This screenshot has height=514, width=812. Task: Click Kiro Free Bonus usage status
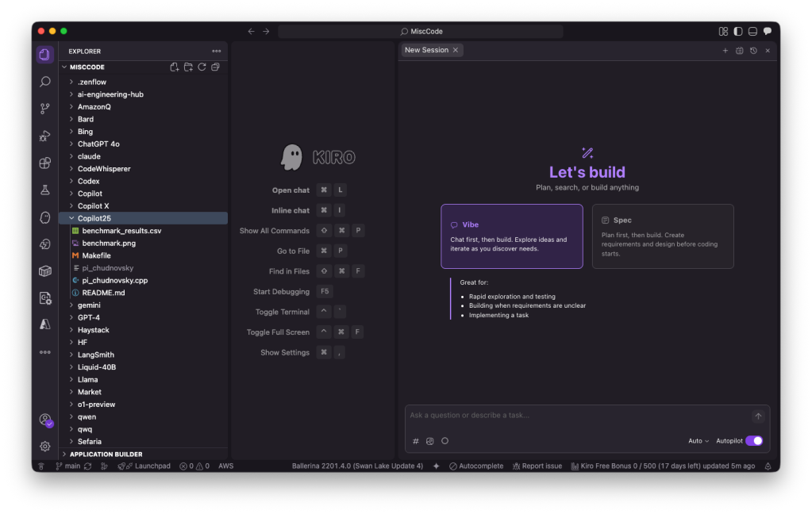(x=663, y=466)
